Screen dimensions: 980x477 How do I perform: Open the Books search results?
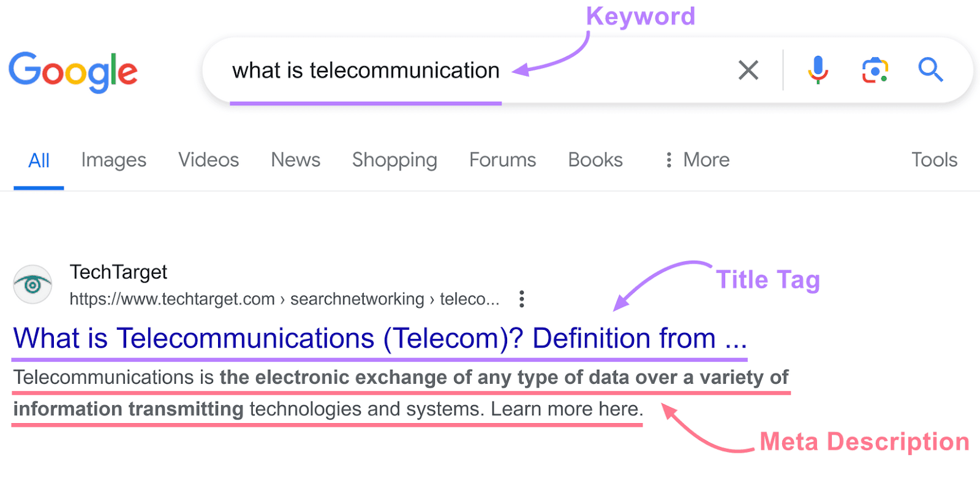coord(595,160)
